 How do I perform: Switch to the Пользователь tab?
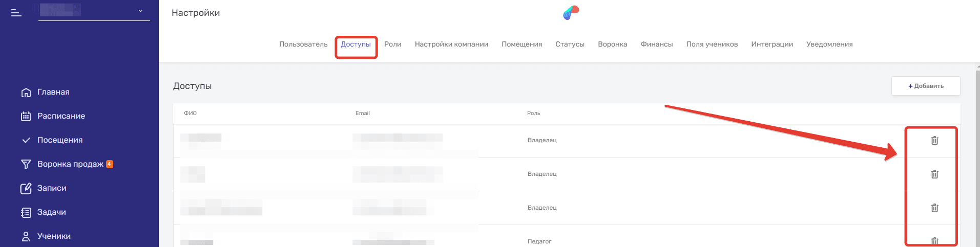pyautogui.click(x=303, y=44)
